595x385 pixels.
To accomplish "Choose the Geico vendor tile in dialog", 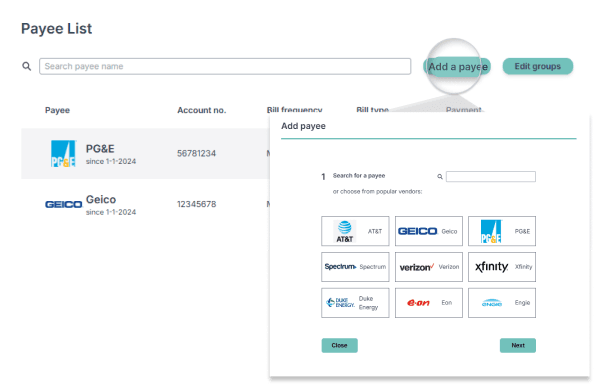I will [x=429, y=231].
